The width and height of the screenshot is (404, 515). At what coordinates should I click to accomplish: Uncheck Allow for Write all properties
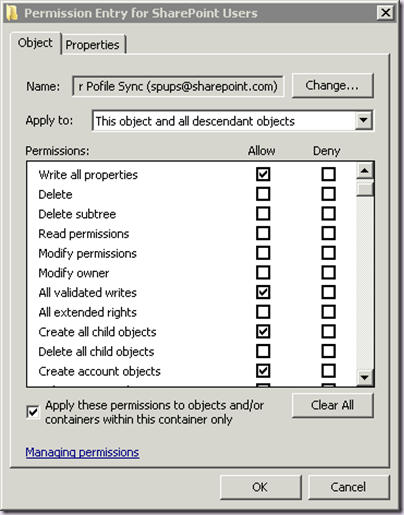coord(263,174)
